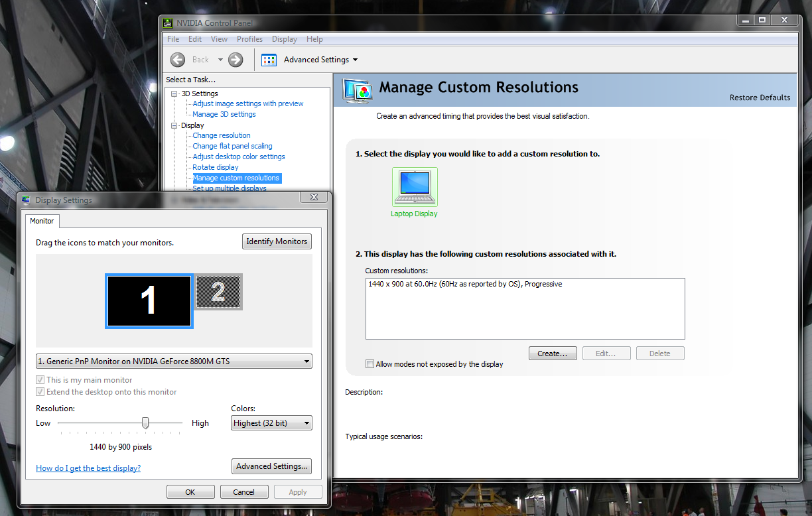Screen dimensions: 812x516
Task: Select Manage custom resolutions task
Action: click(x=236, y=178)
